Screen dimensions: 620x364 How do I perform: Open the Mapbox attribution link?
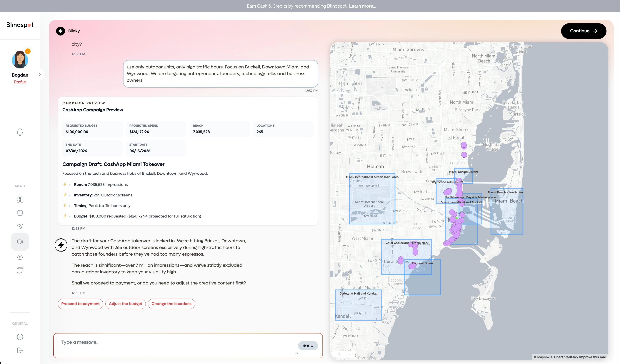pos(541,357)
